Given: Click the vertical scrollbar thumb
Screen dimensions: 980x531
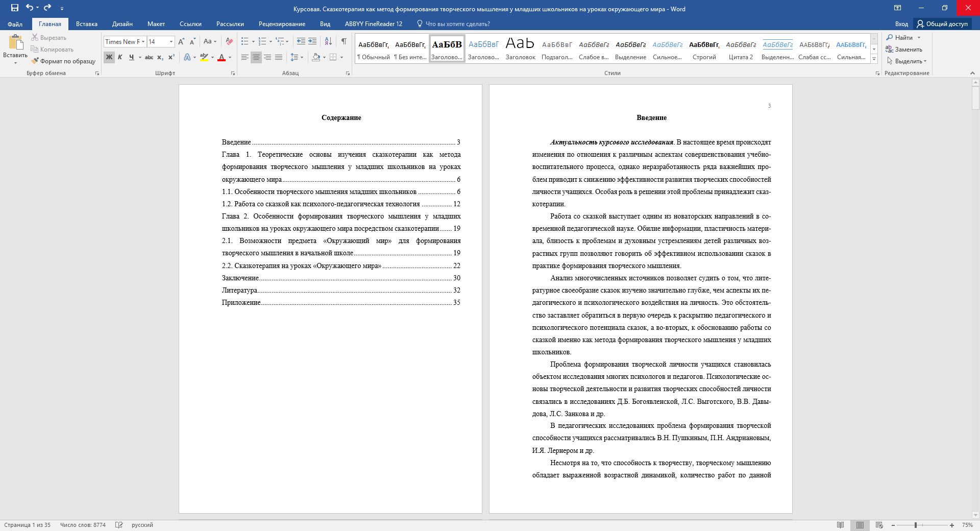Looking at the screenshot, I should [975, 98].
